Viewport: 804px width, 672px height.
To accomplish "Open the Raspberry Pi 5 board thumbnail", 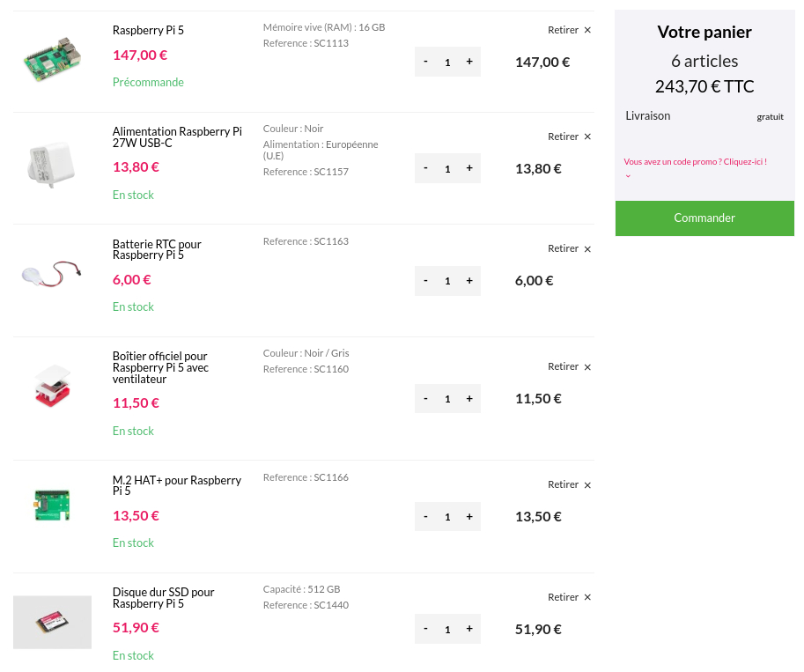I will (x=53, y=61).
